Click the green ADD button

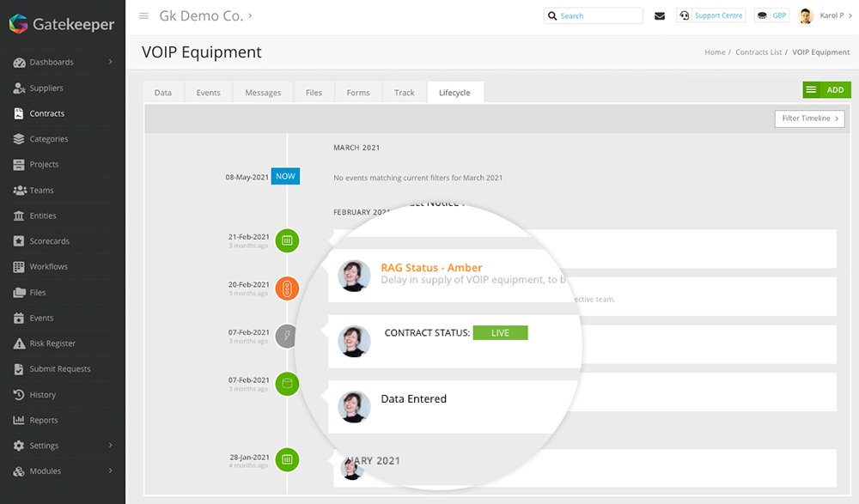click(x=826, y=89)
